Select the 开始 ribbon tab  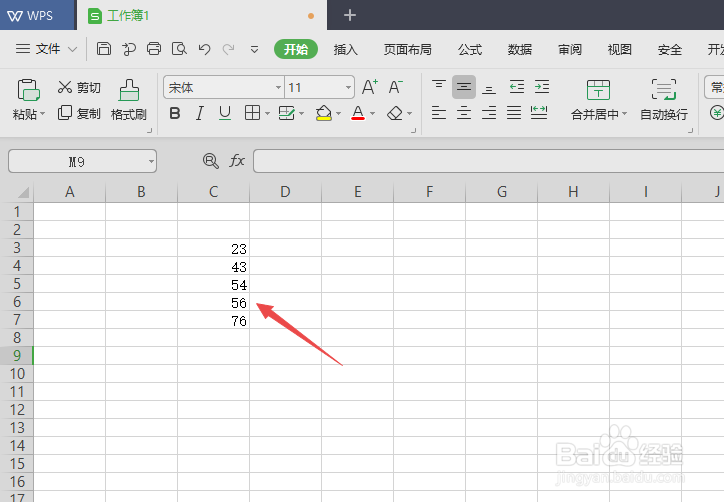[x=296, y=49]
